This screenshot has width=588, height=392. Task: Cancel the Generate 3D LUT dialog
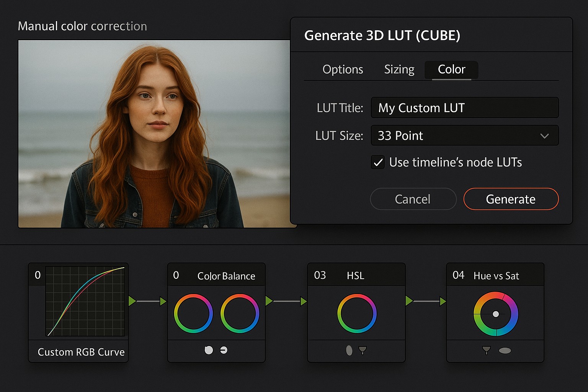(413, 199)
